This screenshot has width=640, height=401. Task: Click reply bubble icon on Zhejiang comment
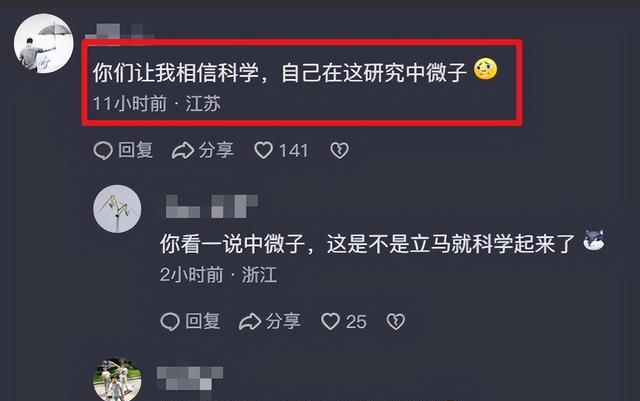(170, 322)
